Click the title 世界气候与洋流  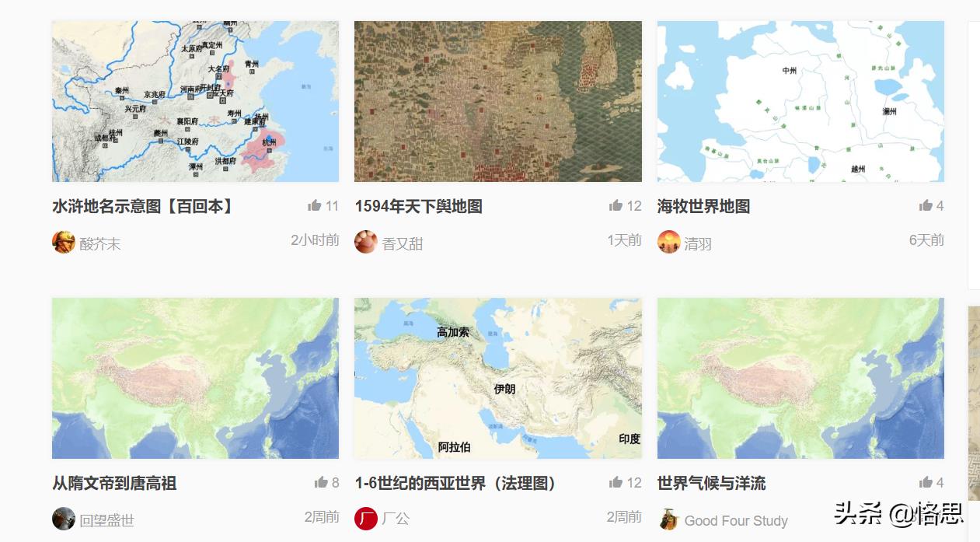(x=712, y=483)
